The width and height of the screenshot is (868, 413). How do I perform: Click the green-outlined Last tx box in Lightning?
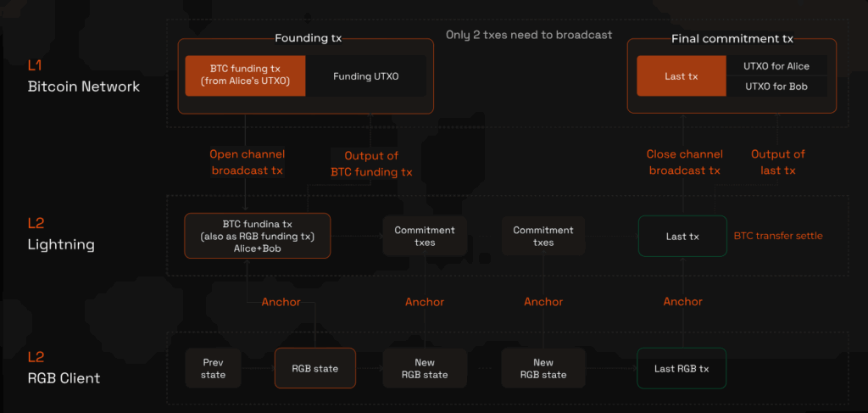pos(682,236)
